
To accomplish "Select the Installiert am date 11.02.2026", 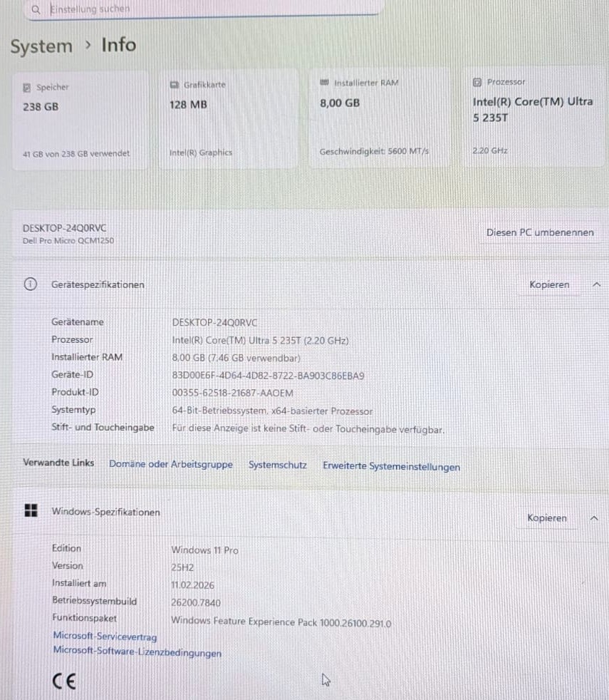I will [193, 585].
